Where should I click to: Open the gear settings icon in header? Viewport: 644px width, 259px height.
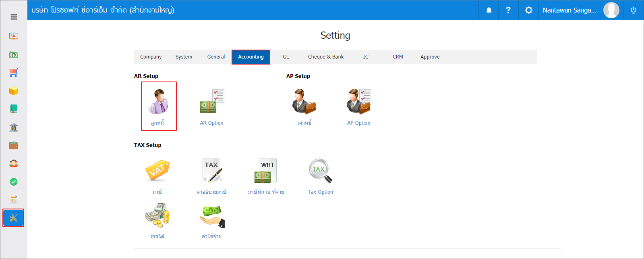point(529,10)
